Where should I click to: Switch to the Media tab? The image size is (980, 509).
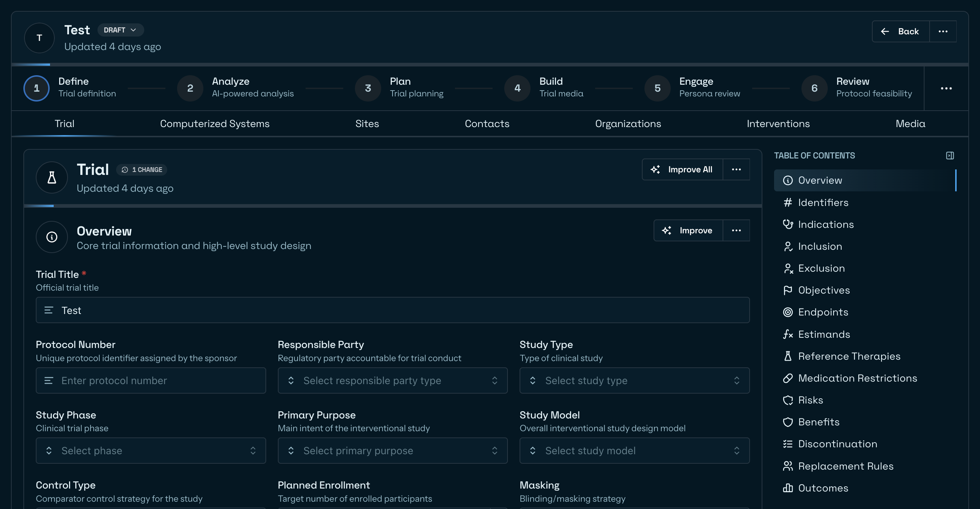[910, 124]
